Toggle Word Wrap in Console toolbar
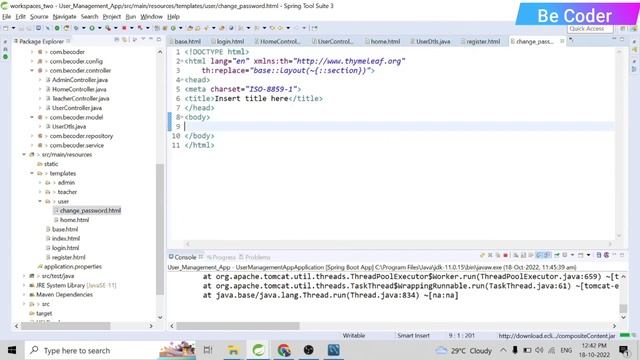Screen dimensions: 640x360 click(531, 255)
